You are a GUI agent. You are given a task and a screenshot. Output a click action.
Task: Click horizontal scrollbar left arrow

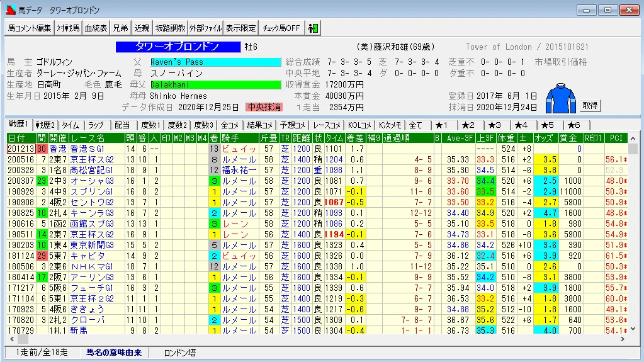pyautogui.click(x=12, y=339)
